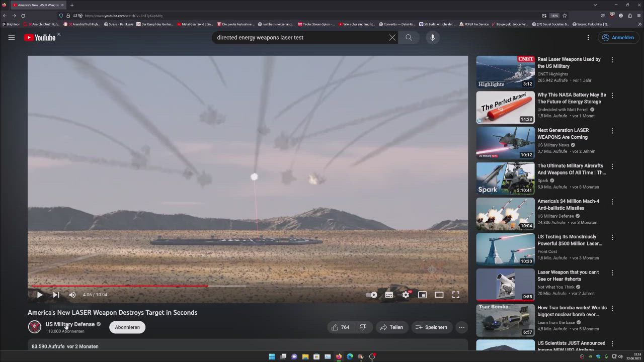Open the Windows Start menu
644x362 pixels.
tap(272, 356)
